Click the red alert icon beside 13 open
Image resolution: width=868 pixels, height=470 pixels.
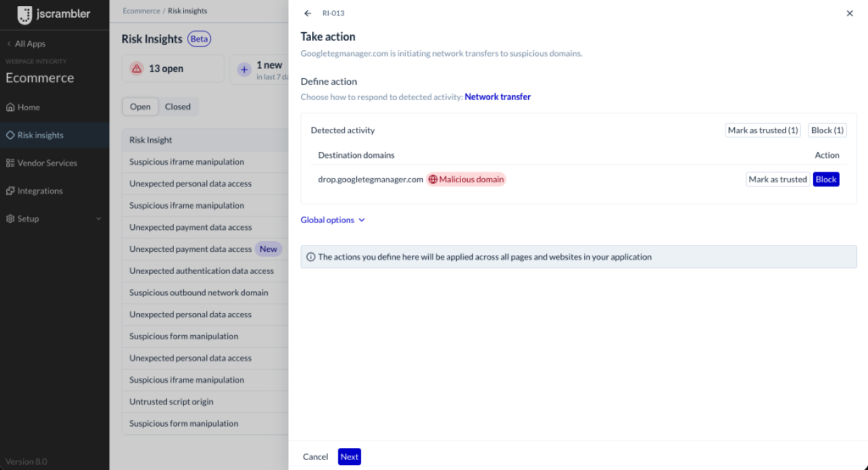pos(136,69)
